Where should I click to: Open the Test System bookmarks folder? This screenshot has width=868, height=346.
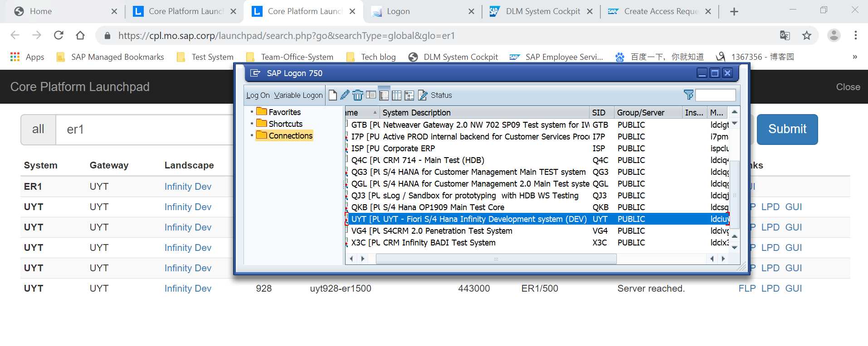click(205, 57)
